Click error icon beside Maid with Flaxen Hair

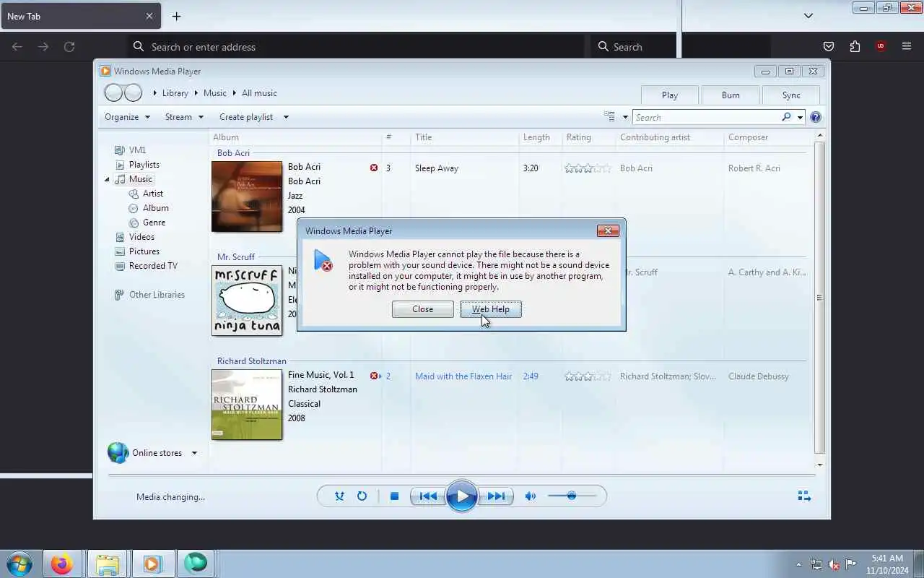(x=374, y=376)
